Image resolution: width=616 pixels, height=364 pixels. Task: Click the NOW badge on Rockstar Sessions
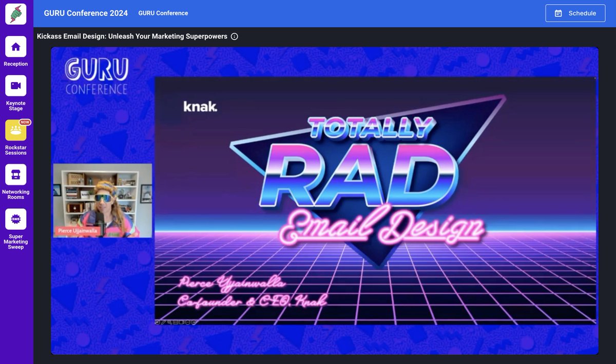point(25,123)
